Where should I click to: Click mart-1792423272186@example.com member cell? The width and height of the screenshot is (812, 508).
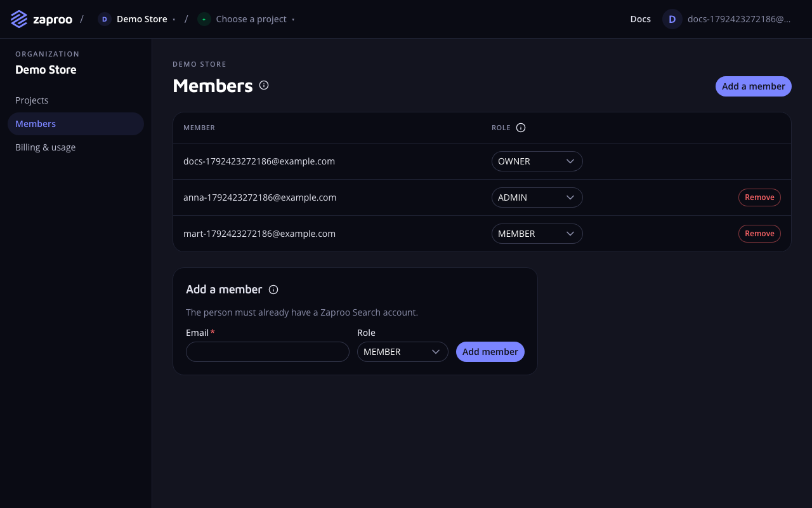click(x=259, y=234)
